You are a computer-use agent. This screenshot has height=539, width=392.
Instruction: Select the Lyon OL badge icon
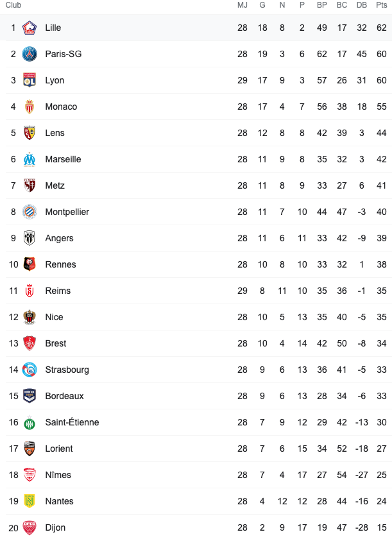[30, 80]
